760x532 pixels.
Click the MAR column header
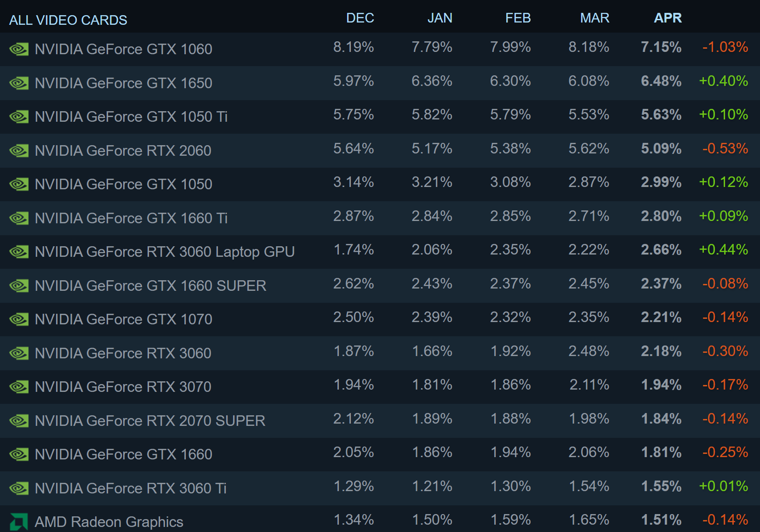coord(594,18)
